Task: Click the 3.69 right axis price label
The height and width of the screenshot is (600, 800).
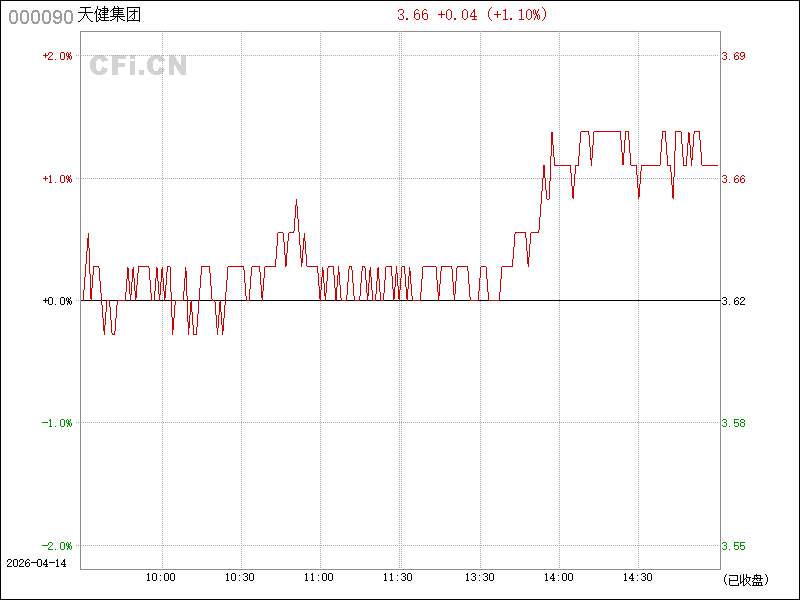Action: pos(734,56)
